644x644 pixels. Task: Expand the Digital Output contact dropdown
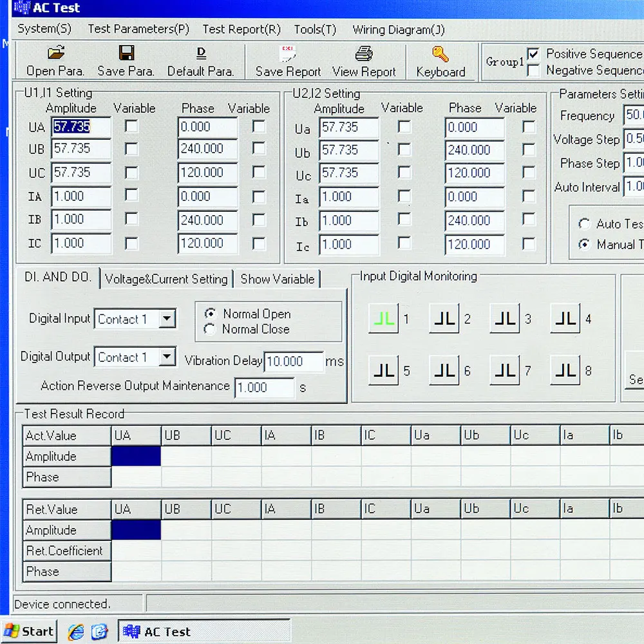[x=167, y=357]
